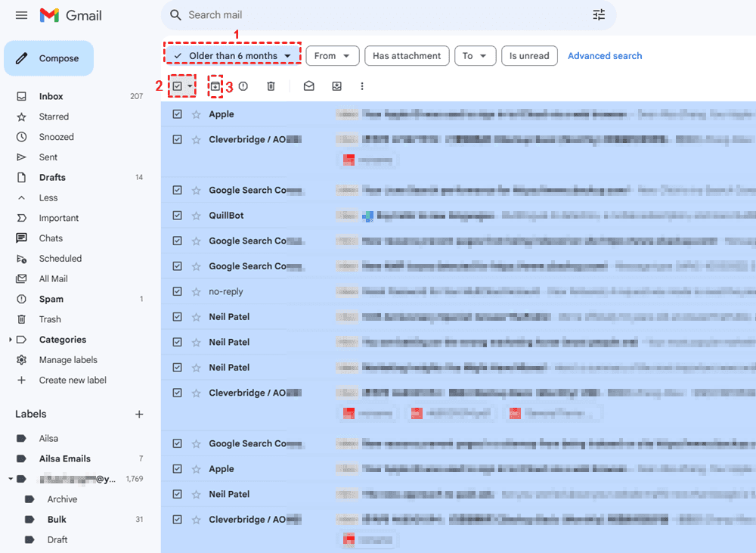The width and height of the screenshot is (756, 553).
Task: Toggle the select all checkbox
Action: tap(178, 86)
